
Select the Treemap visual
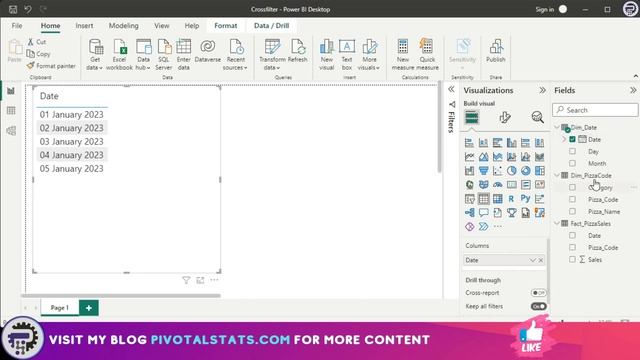coord(540,171)
